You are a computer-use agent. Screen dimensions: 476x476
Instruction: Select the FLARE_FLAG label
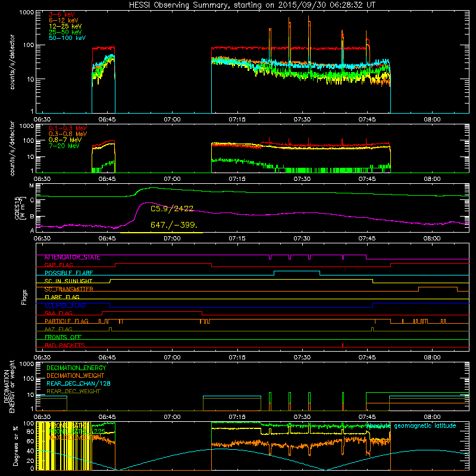[x=62, y=297]
